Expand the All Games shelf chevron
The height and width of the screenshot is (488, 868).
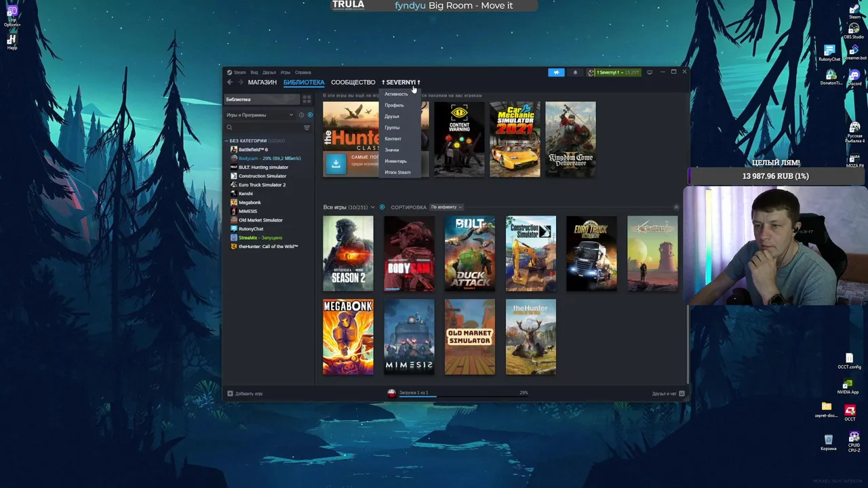(x=372, y=207)
